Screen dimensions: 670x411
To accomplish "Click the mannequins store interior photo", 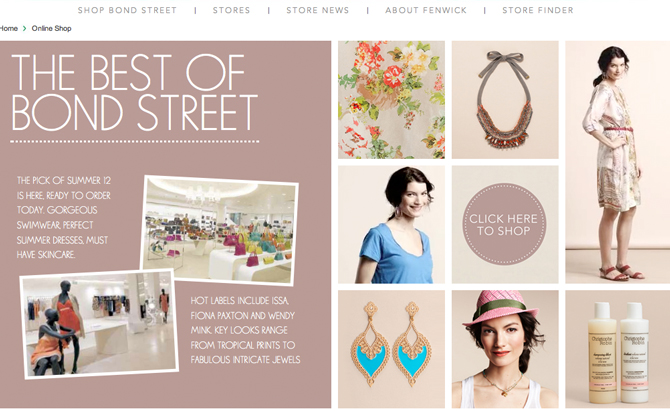I will [x=99, y=325].
